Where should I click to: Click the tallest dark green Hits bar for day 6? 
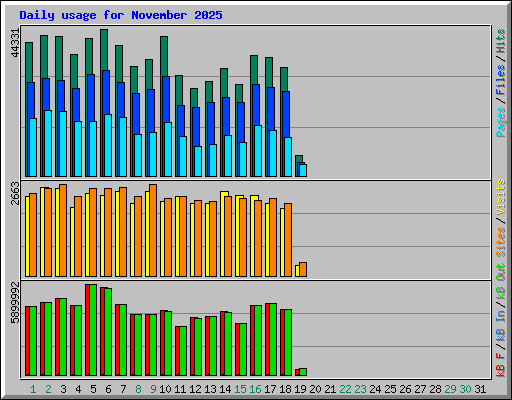[104, 50]
